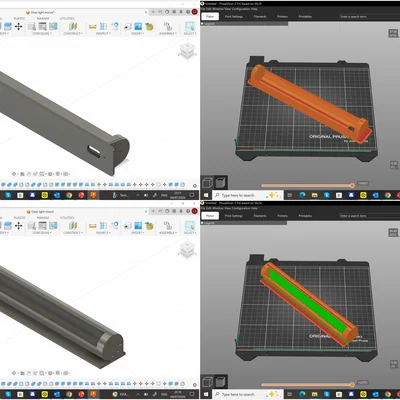The height and width of the screenshot is (400, 400).
Task: Open Print Settings tab in PrusaSlicer with orange model
Action: [x=233, y=16]
